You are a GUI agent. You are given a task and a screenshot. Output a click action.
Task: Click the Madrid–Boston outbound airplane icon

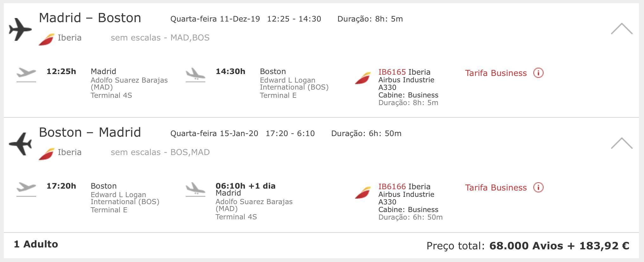pyautogui.click(x=20, y=29)
